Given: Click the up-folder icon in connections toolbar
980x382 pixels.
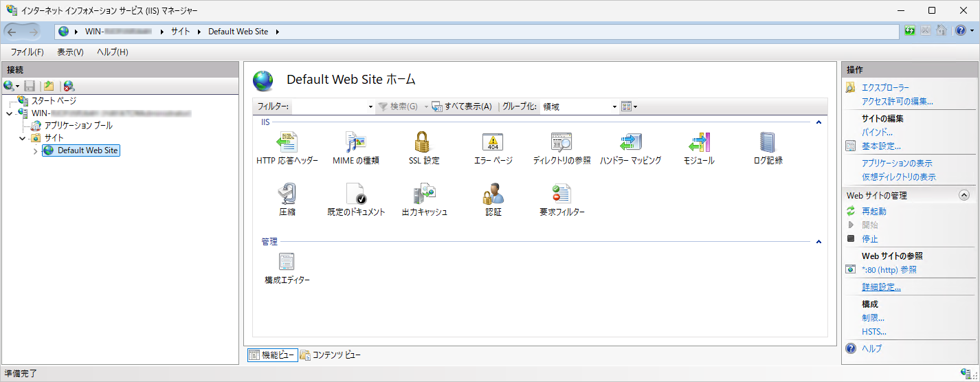Looking at the screenshot, I should (49, 86).
